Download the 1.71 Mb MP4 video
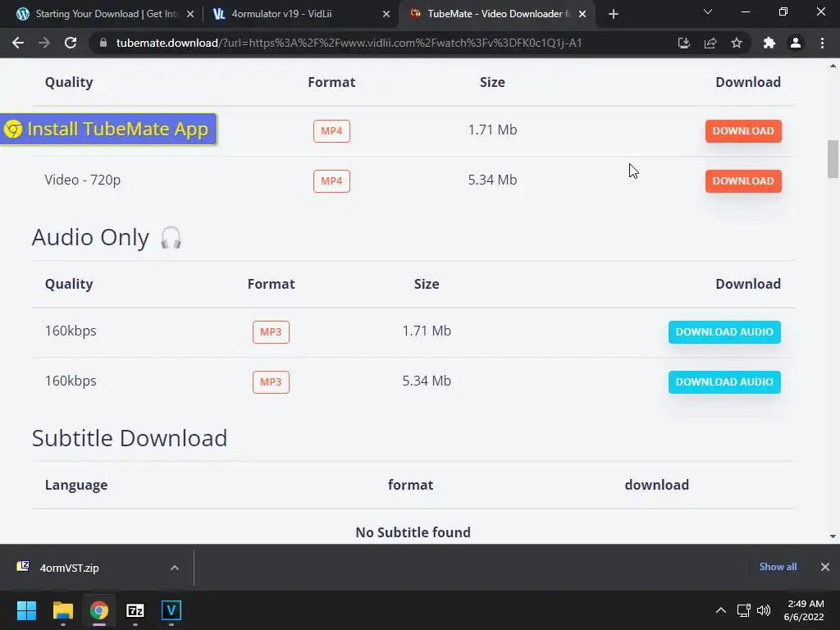The image size is (840, 630). pos(743,130)
